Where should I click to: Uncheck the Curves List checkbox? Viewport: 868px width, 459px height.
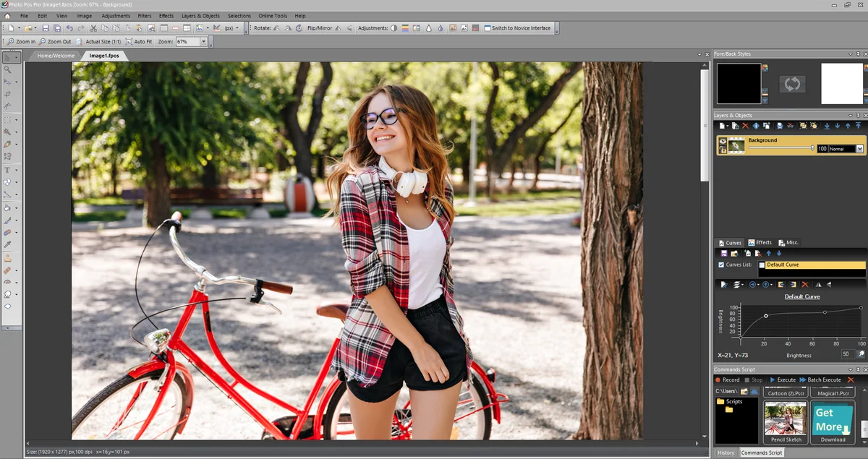[x=721, y=265]
